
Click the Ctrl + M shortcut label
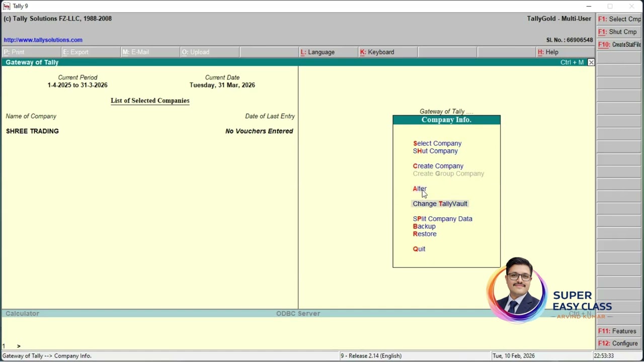572,62
